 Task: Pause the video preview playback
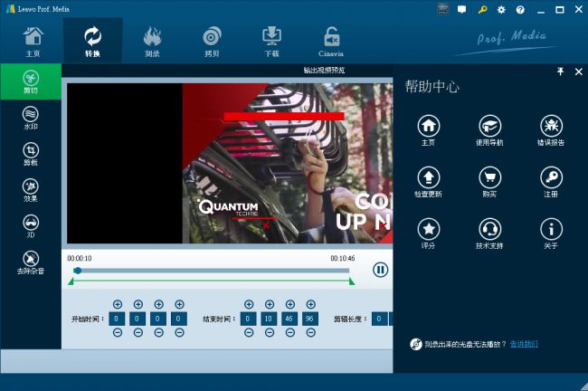click(x=381, y=270)
